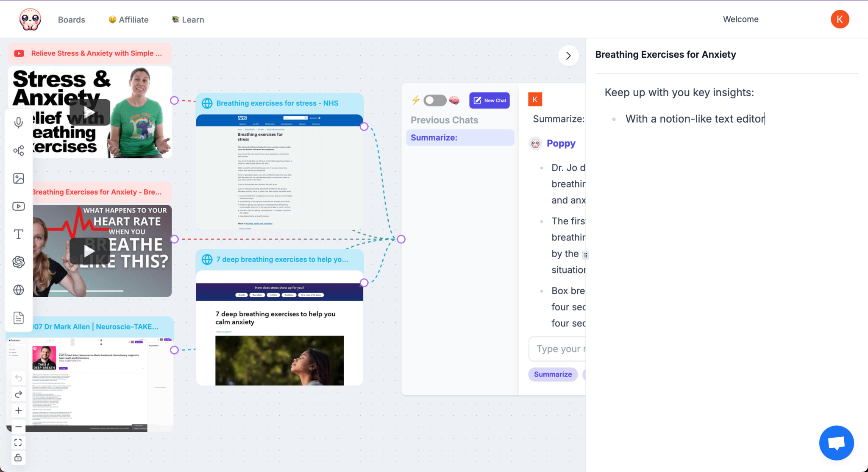868x472 pixels.
Task: Open the Learn menu
Action: click(x=187, y=19)
